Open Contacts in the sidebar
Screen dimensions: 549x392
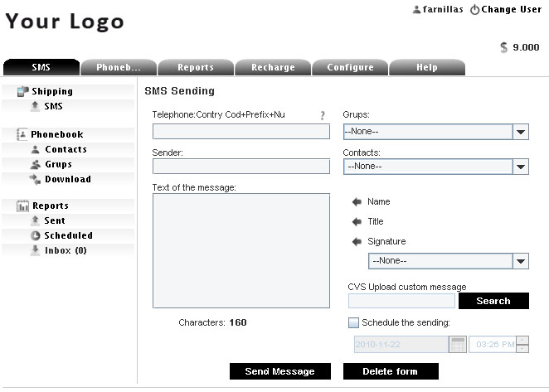[66, 149]
